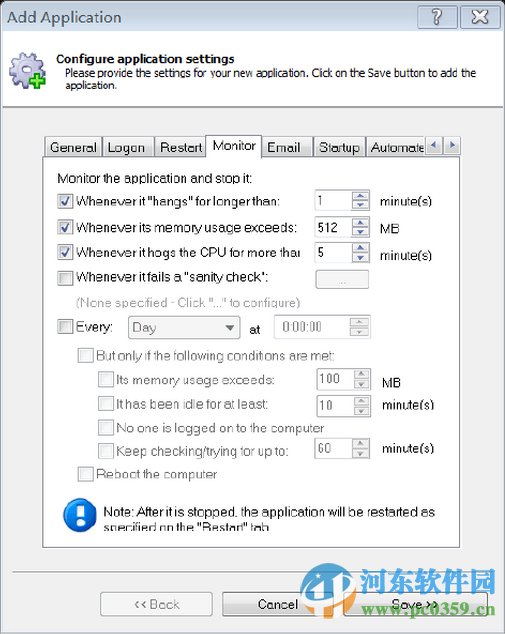This screenshot has height=634, width=505.
Task: Click the 60 minutes value field
Action: click(333, 448)
